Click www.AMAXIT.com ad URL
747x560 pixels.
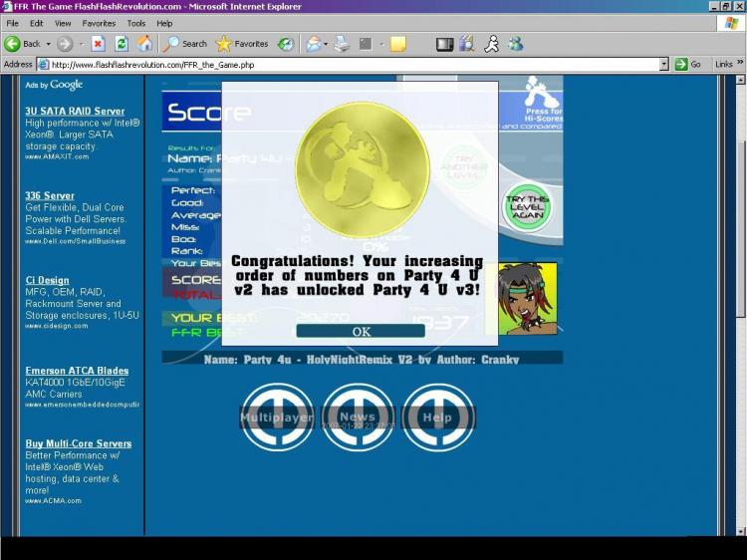click(57, 156)
